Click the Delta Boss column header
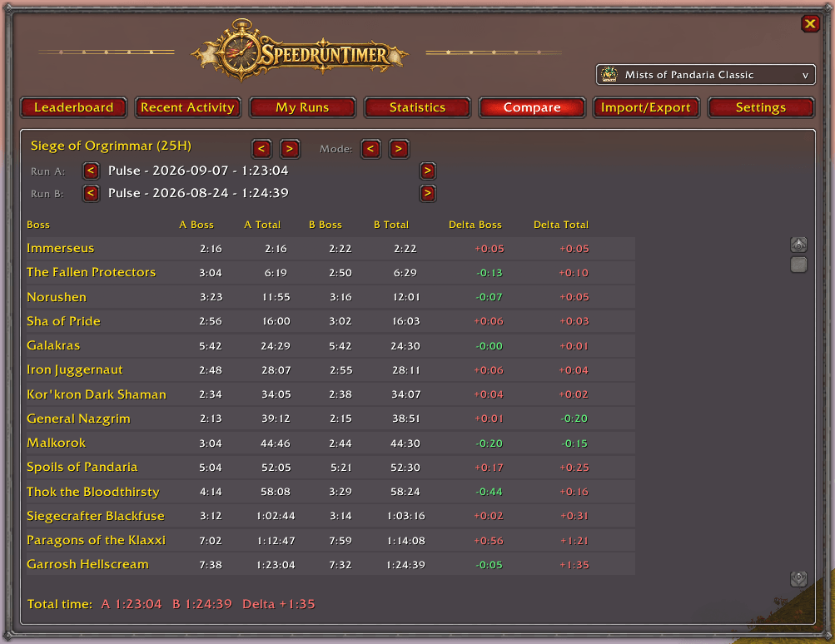This screenshot has height=644, width=835. [475, 225]
